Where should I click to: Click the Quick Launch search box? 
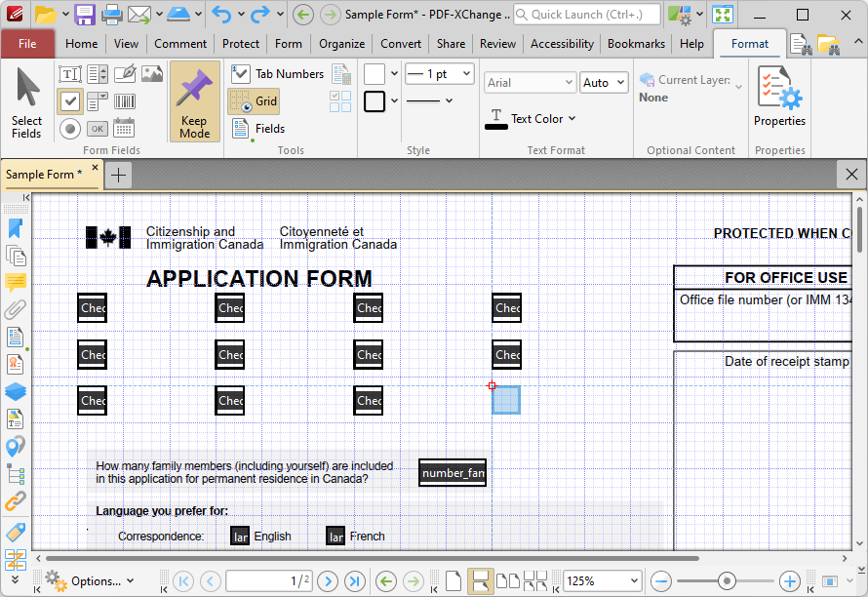(587, 15)
